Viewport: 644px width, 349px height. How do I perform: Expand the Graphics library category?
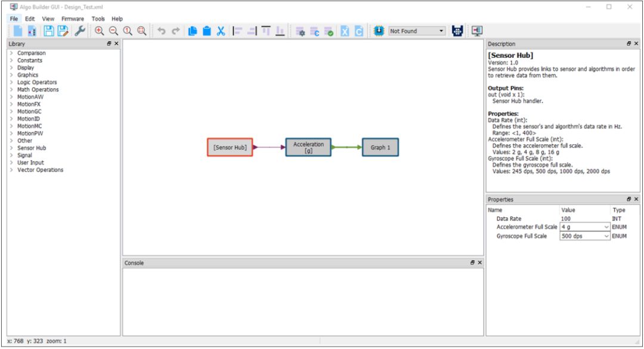11,75
